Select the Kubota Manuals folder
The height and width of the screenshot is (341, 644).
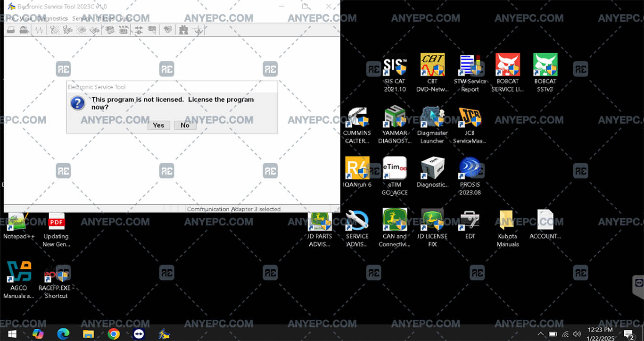click(508, 228)
